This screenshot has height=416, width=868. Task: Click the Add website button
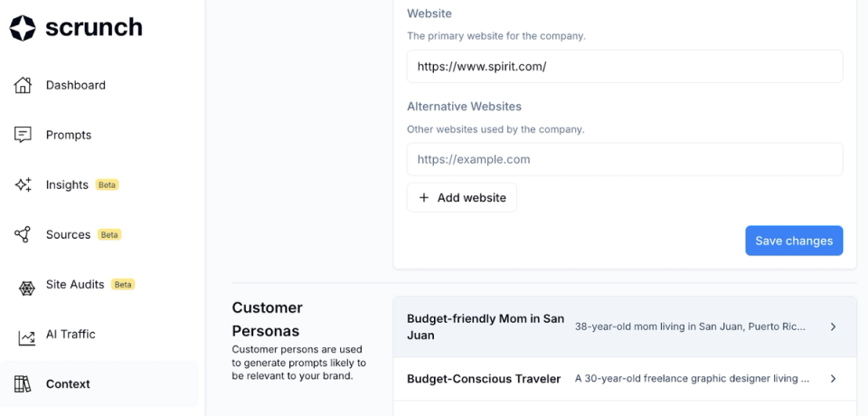462,198
